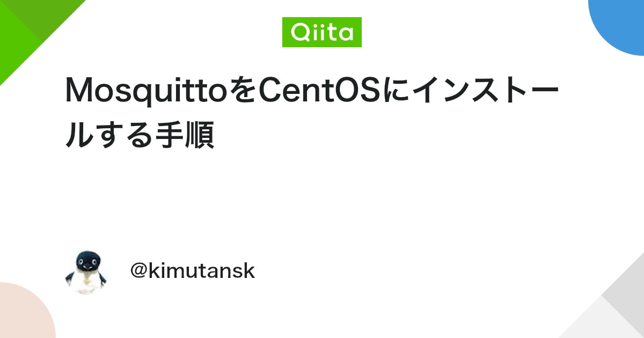Screen dimensions: 644x338
Task: Click the penguin's white belly
Action: pyautogui.click(x=87, y=282)
